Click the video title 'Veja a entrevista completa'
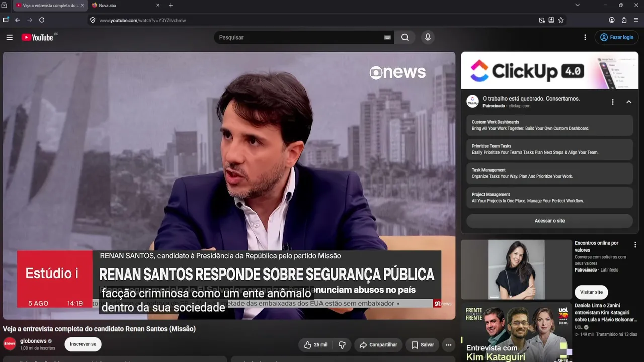Screen dimensions: 644x362 (99, 329)
